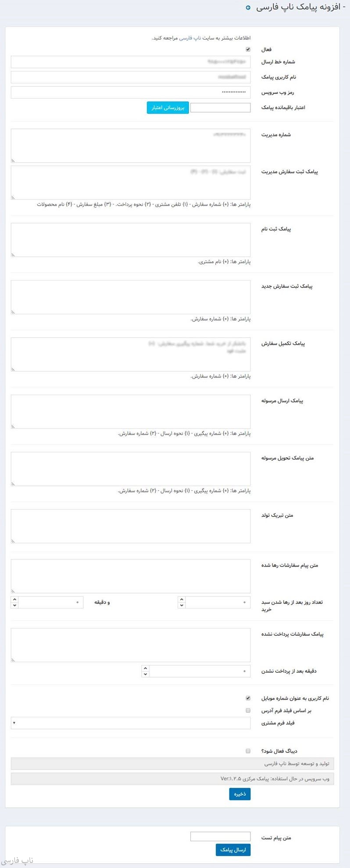Click the پیامک ثبت نام text area
This screenshot has height=868, width=350.
tap(131, 240)
